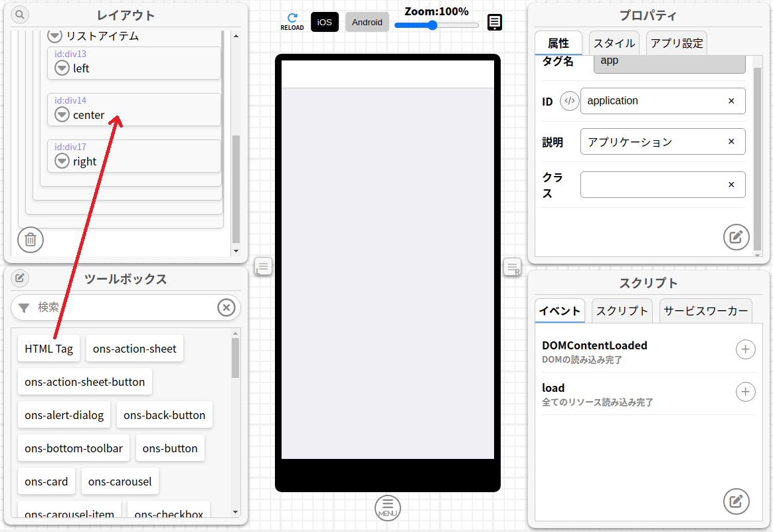Add handler for DOMContentLoaded event
Screen dimensions: 773x532
pyautogui.click(x=745, y=349)
